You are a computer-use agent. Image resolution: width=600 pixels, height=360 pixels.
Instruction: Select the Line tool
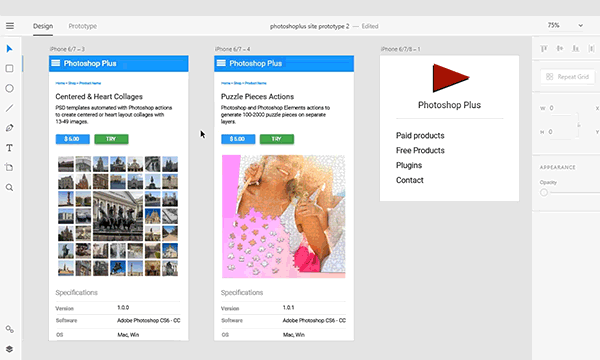point(10,108)
